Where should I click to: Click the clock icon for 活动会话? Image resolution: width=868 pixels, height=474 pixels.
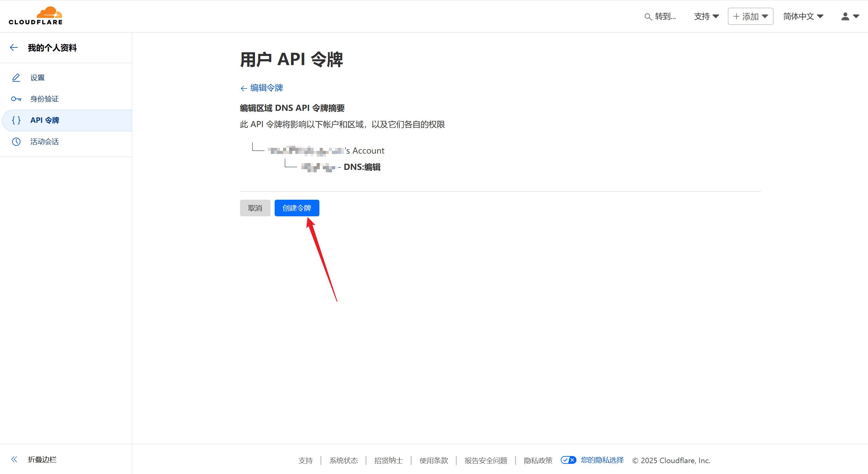[x=16, y=142]
